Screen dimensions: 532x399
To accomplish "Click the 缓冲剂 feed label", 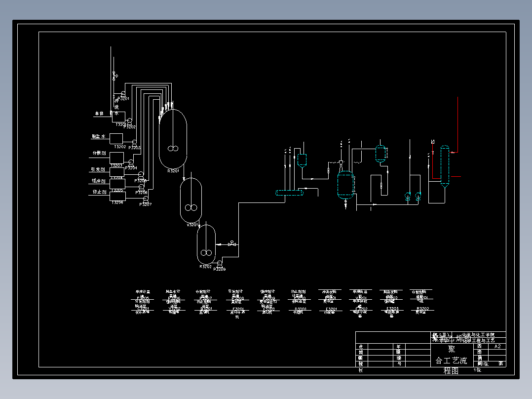I will (98, 181).
